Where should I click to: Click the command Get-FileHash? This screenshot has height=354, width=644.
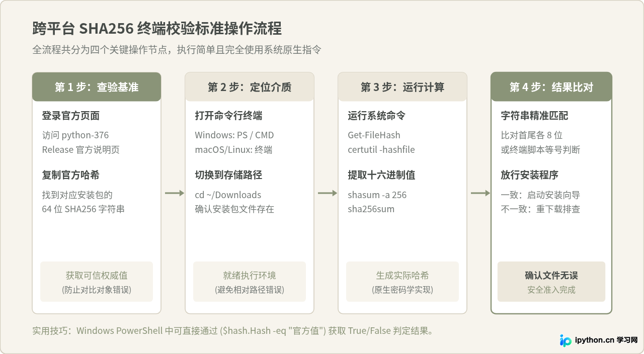[374, 135]
